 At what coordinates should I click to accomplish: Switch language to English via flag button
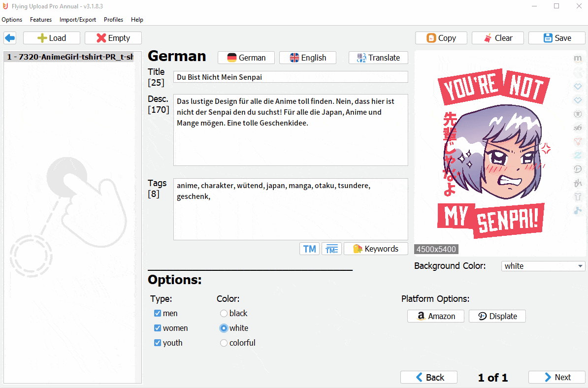click(307, 58)
